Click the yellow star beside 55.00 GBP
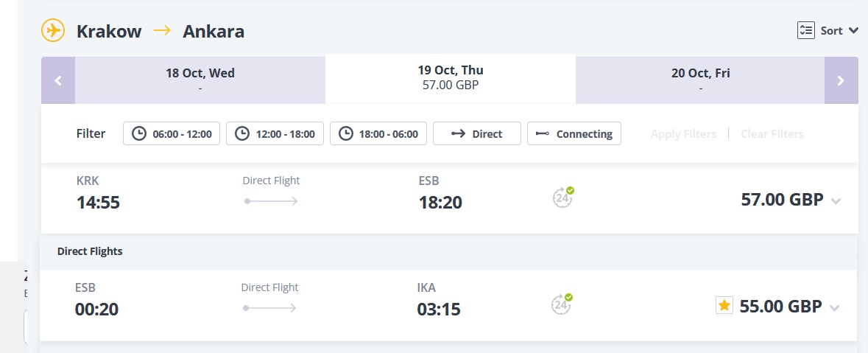This screenshot has width=868, height=353. pos(724,305)
